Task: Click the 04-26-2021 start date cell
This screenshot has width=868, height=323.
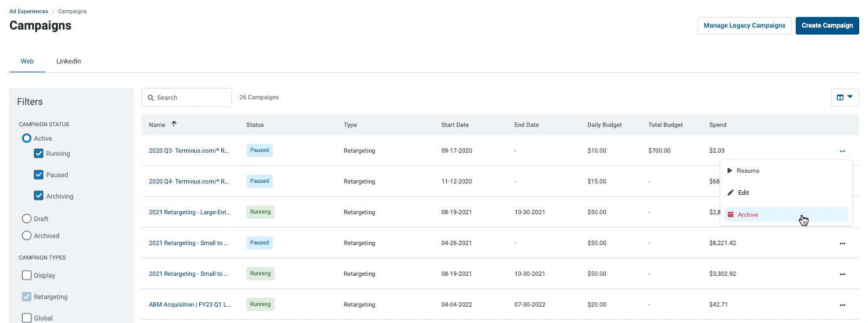Action: click(x=456, y=243)
